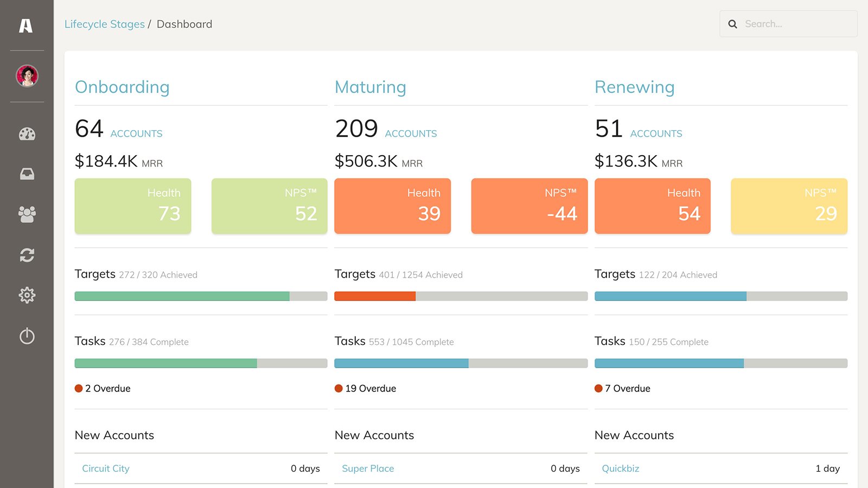Click the Onboarding NPS 52 tile
Viewport: 868px width, 488px height.
pos(269,206)
